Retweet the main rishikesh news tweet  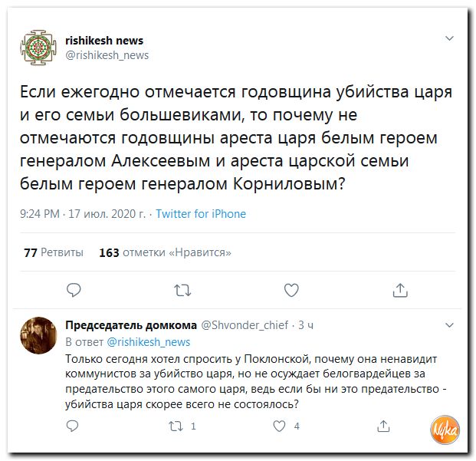(x=182, y=290)
